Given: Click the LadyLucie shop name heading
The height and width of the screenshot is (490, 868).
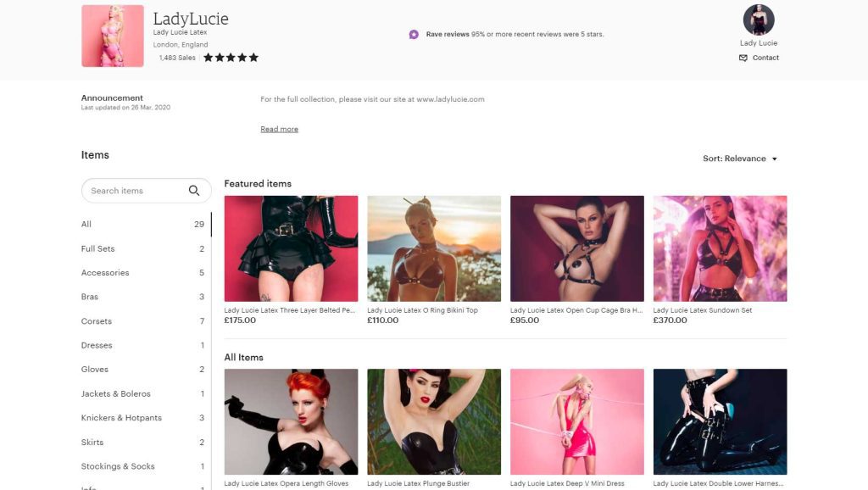Looking at the screenshot, I should (191, 19).
